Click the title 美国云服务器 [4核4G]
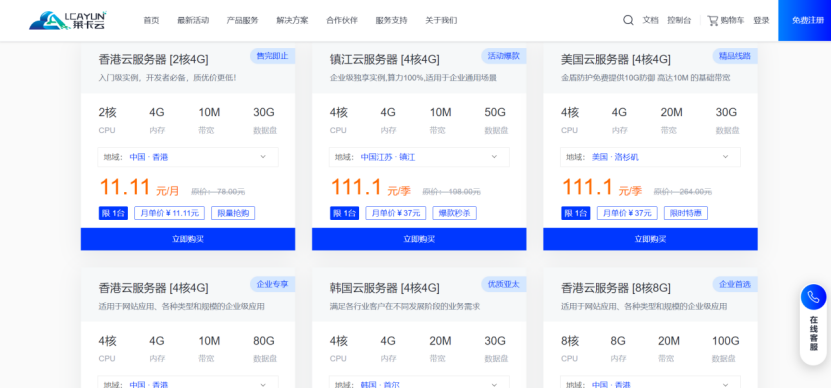This screenshot has width=831, height=388. pos(616,59)
